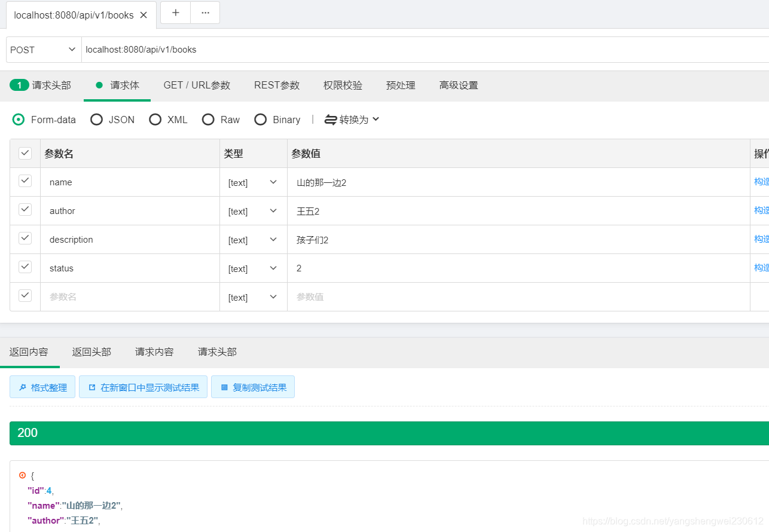Click the "author" key in JSON response
Viewport: 769px width, 532px height.
[45, 521]
